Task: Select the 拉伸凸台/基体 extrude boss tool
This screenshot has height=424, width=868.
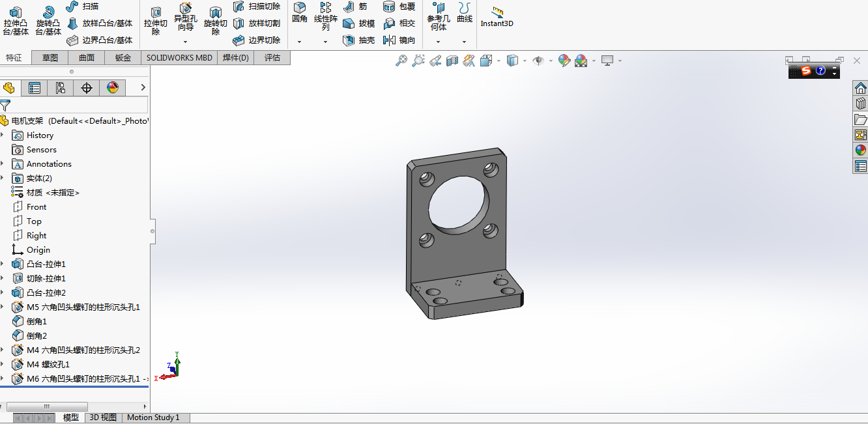Action: (16, 21)
